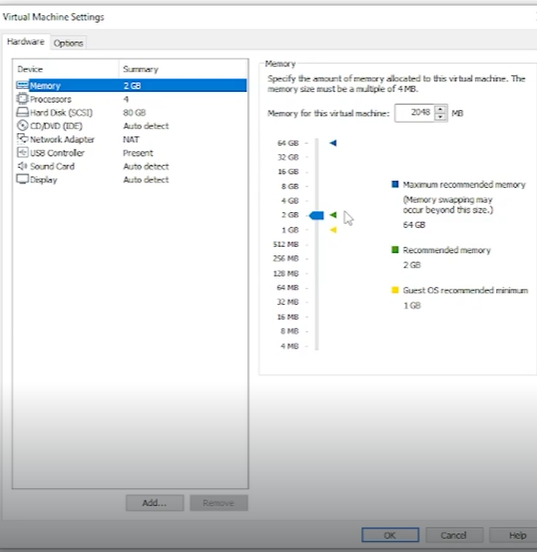Viewport: 537px width, 552px height.
Task: Click the Remove button
Action: tap(219, 503)
